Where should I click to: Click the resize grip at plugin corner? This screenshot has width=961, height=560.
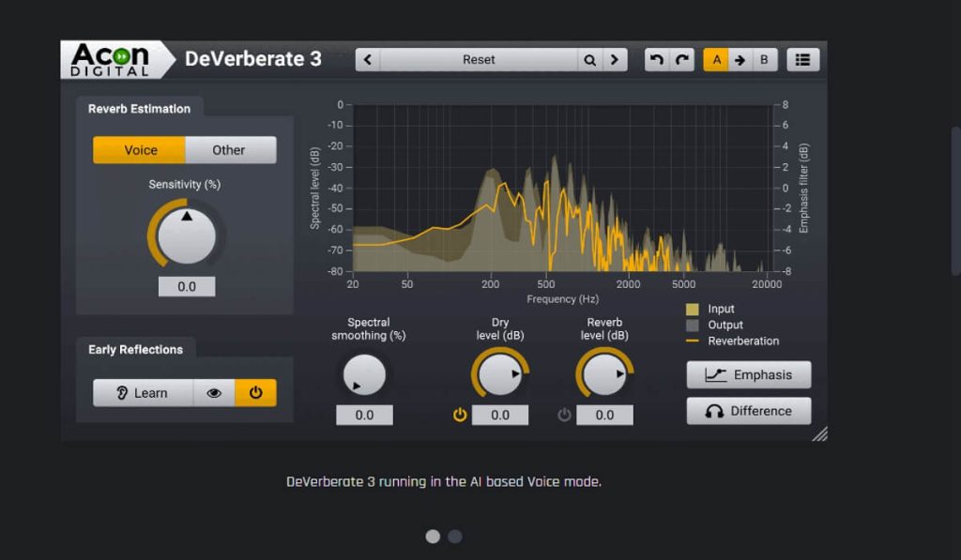pyautogui.click(x=819, y=433)
